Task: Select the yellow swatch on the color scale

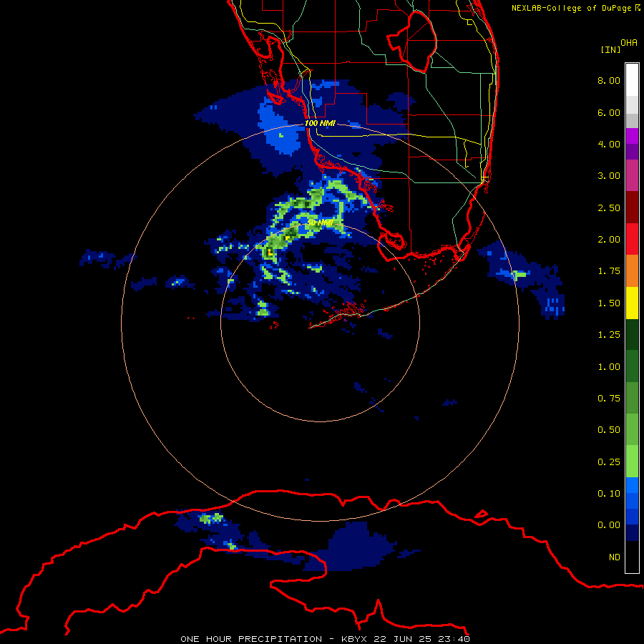Action: tap(632, 303)
